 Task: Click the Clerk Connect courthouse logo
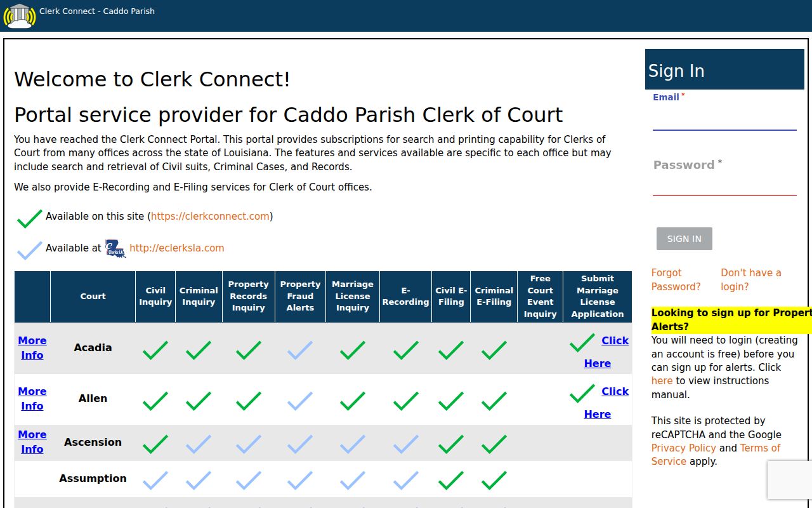click(20, 16)
